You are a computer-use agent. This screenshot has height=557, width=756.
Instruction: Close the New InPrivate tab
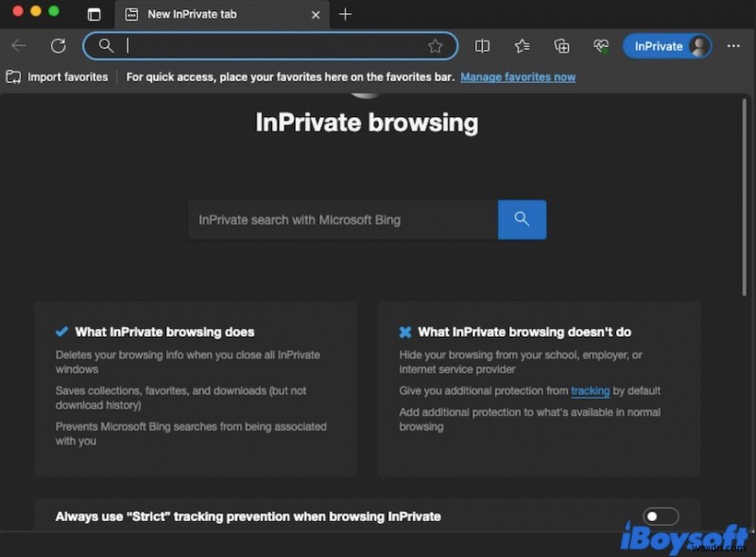(x=316, y=15)
